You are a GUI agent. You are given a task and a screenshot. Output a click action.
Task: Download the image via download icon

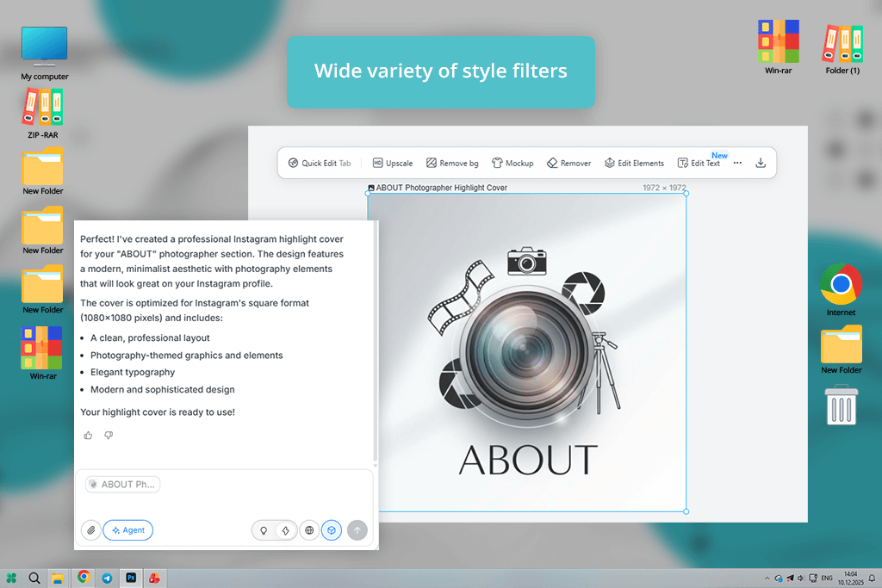pyautogui.click(x=761, y=163)
